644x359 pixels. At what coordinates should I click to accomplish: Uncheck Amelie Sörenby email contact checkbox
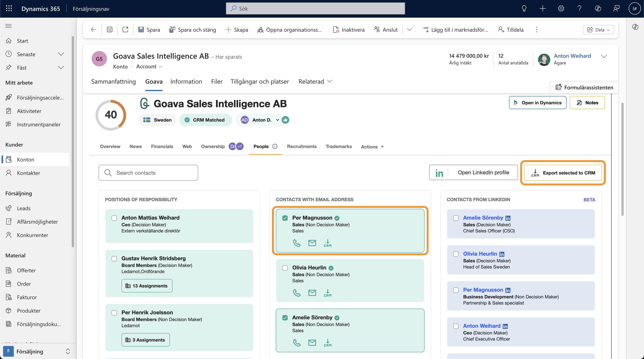click(285, 318)
